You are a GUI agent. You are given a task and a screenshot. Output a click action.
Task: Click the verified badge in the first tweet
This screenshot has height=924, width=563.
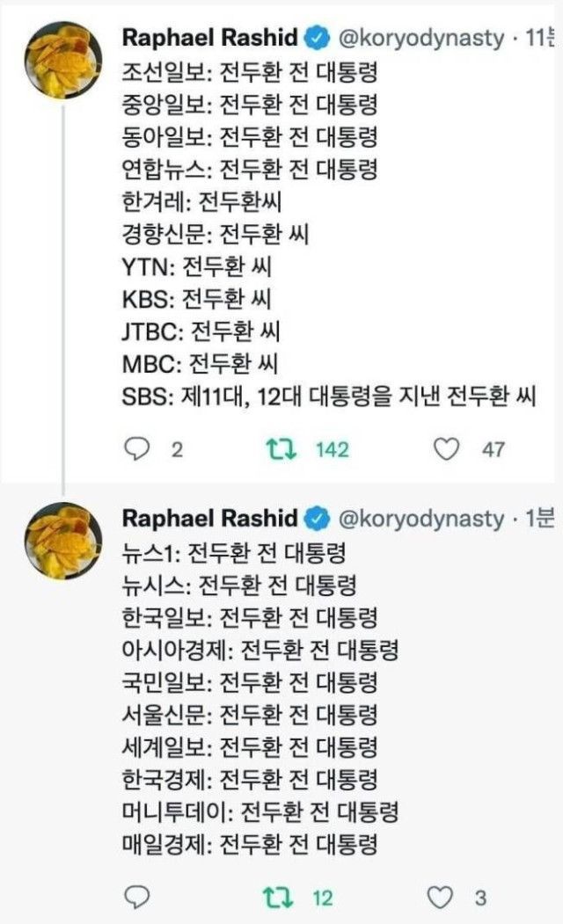318,39
